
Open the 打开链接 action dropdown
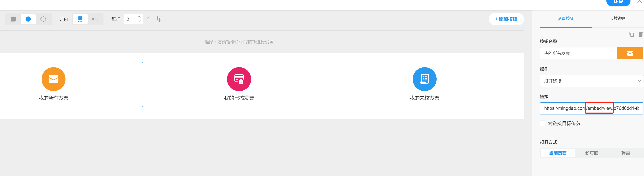coord(591,81)
